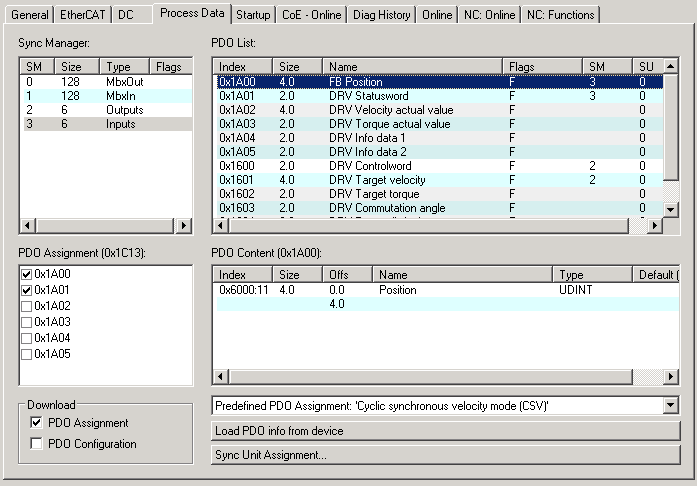This screenshot has height=486, width=697.
Task: Select the DRV Target velocity row
Action: pyautogui.click(x=439, y=180)
